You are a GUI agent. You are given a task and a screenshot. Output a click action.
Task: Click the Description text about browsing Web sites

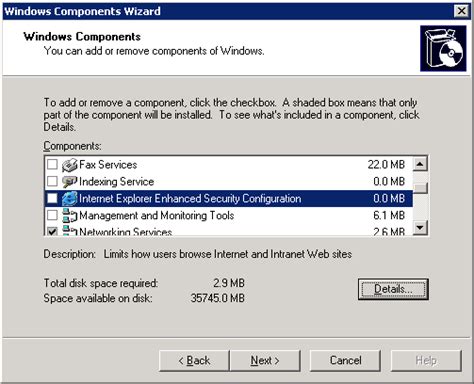[228, 254]
